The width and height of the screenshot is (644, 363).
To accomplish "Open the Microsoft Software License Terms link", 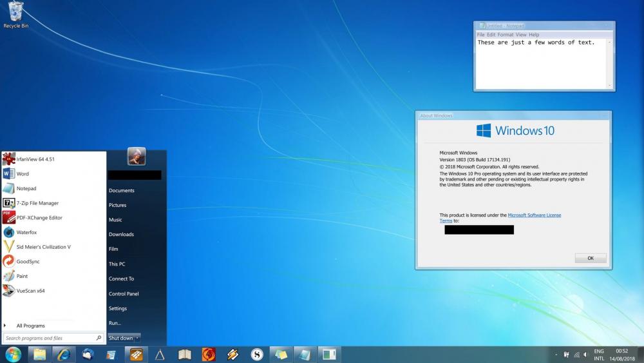I will [534, 215].
